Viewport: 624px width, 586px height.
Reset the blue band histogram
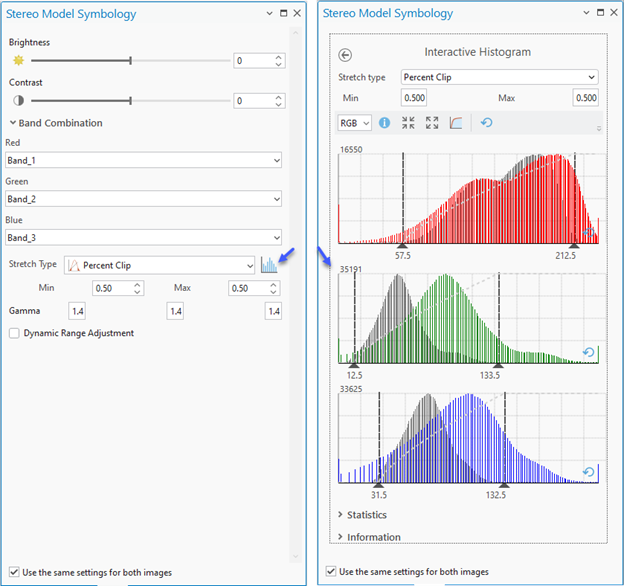[588, 472]
